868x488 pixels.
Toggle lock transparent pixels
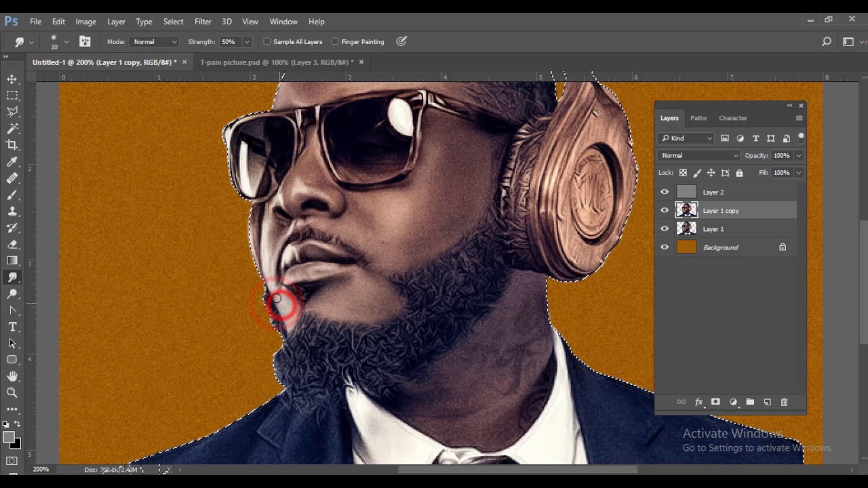[683, 173]
